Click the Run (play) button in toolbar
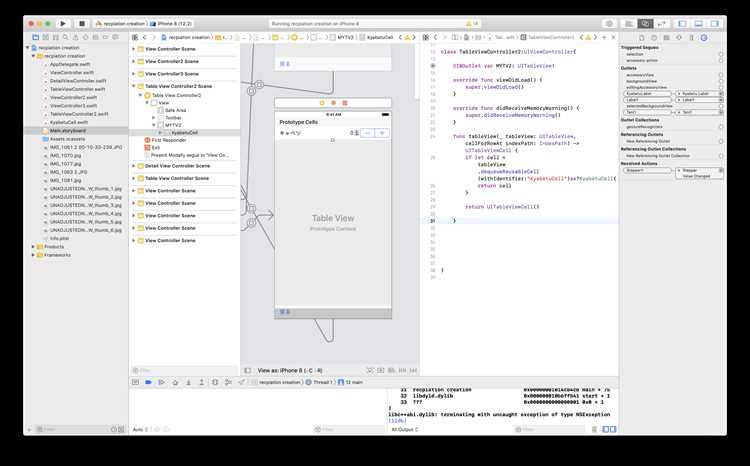This screenshot has height=466, width=750. click(63, 23)
